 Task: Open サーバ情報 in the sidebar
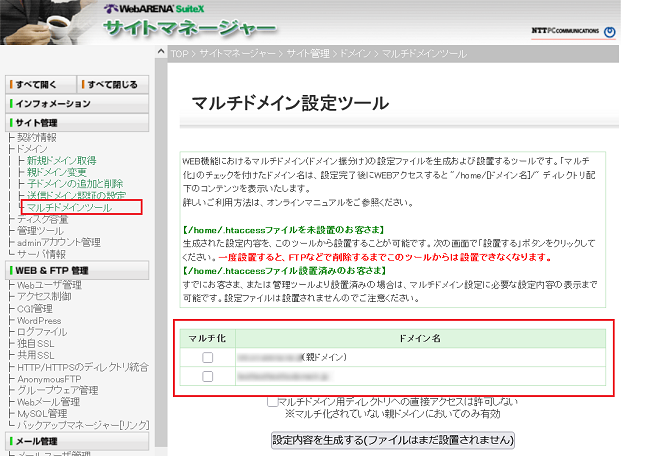click(x=41, y=254)
